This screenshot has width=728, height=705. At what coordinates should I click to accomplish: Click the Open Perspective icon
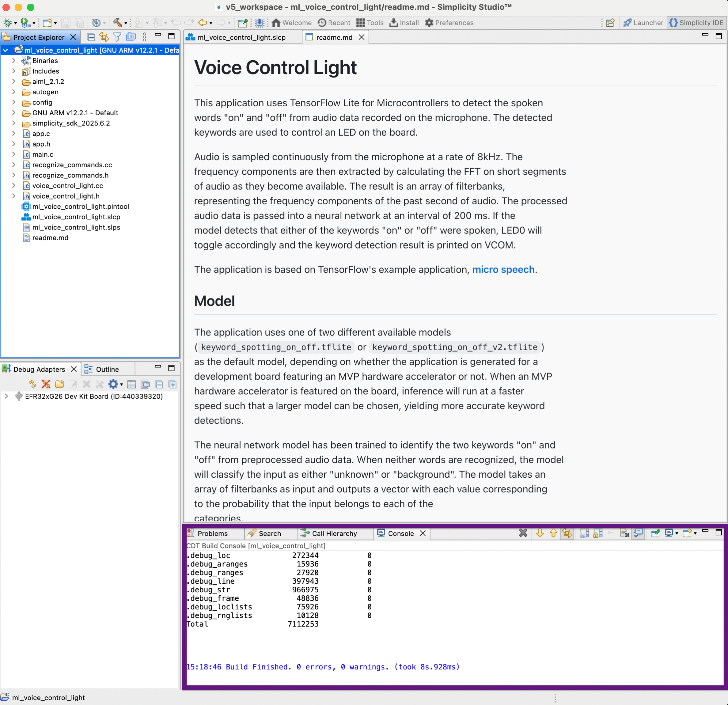click(610, 23)
